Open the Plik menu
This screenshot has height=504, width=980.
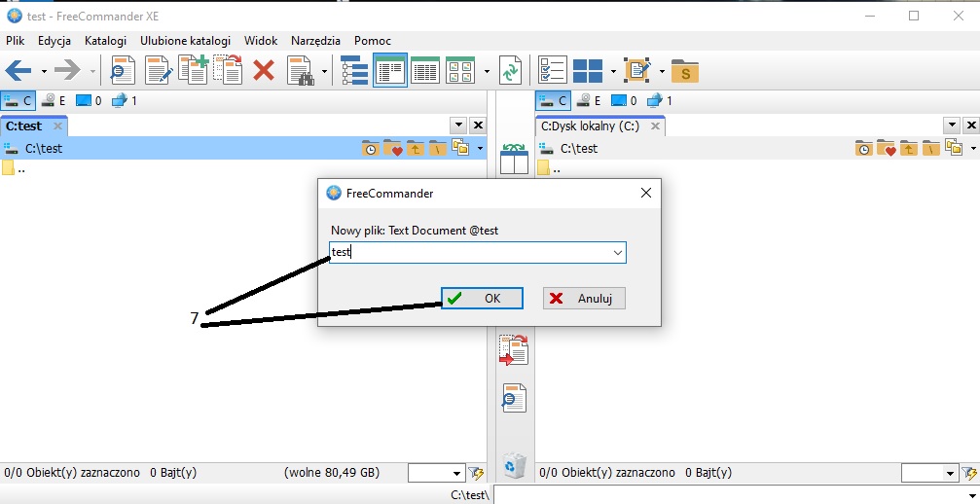pyautogui.click(x=15, y=41)
